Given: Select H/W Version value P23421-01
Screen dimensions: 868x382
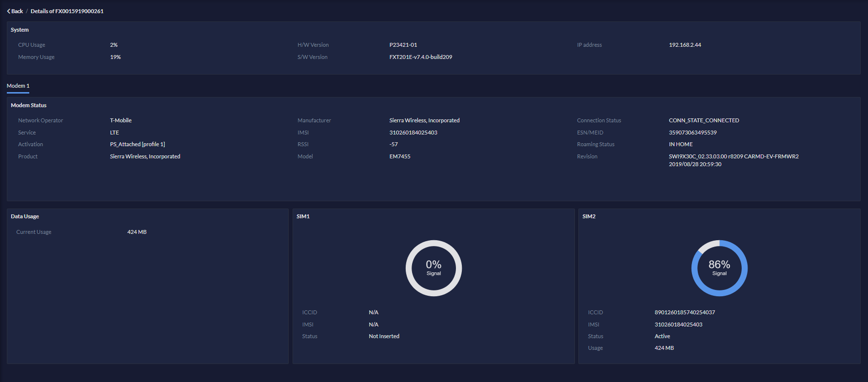Looking at the screenshot, I should click(403, 45).
